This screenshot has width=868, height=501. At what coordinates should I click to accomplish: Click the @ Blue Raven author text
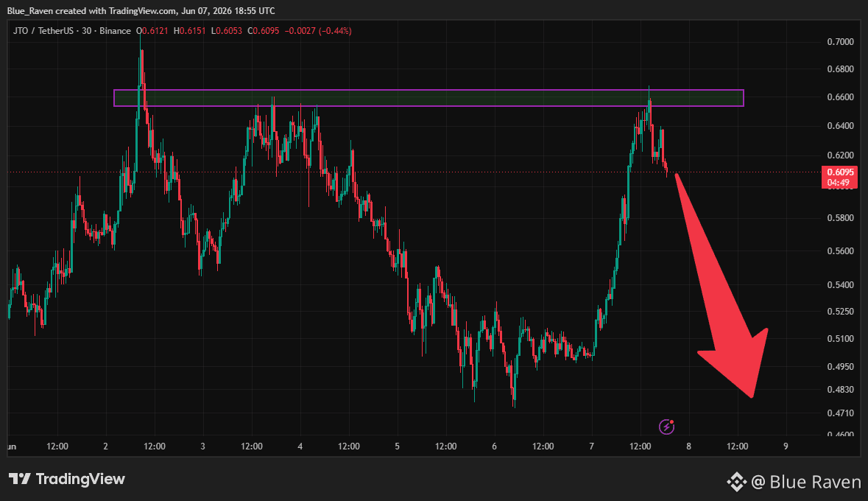tap(806, 482)
